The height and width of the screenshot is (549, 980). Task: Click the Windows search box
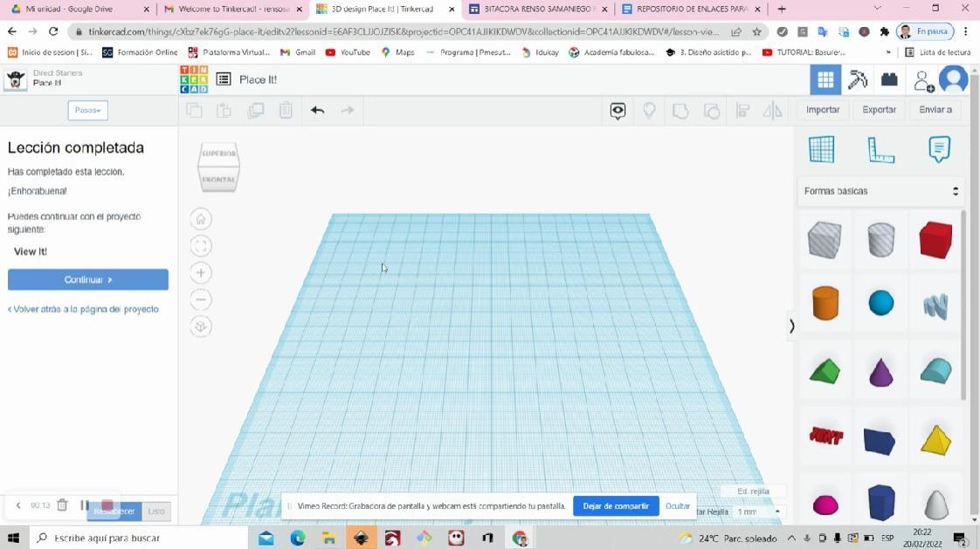pyautogui.click(x=139, y=538)
